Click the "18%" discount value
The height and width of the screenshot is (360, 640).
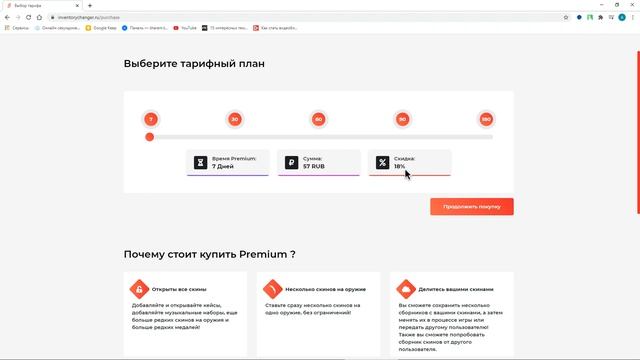click(400, 166)
